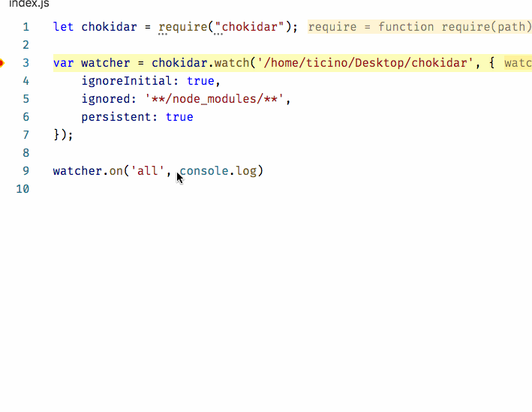The height and width of the screenshot is (412, 532).
Task: Remove the breakpoint dot on line 3
Action: click(2, 63)
